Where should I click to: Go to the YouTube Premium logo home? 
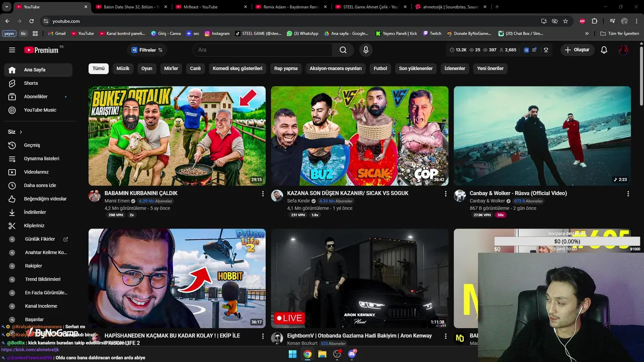pos(41,50)
